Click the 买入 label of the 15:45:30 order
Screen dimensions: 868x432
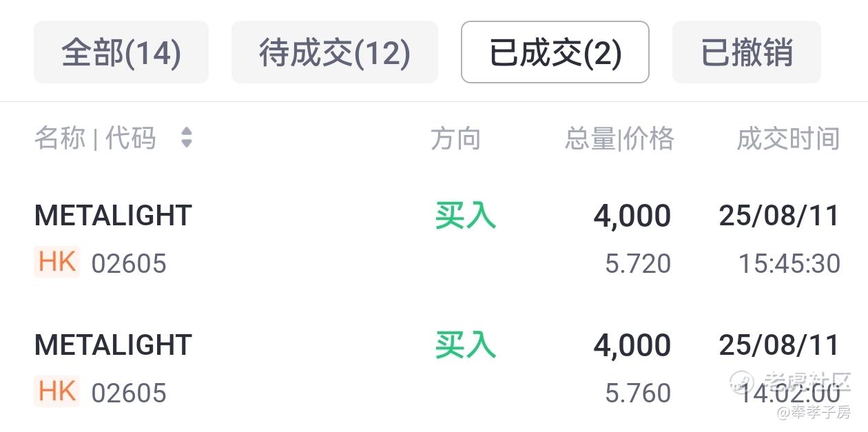465,215
